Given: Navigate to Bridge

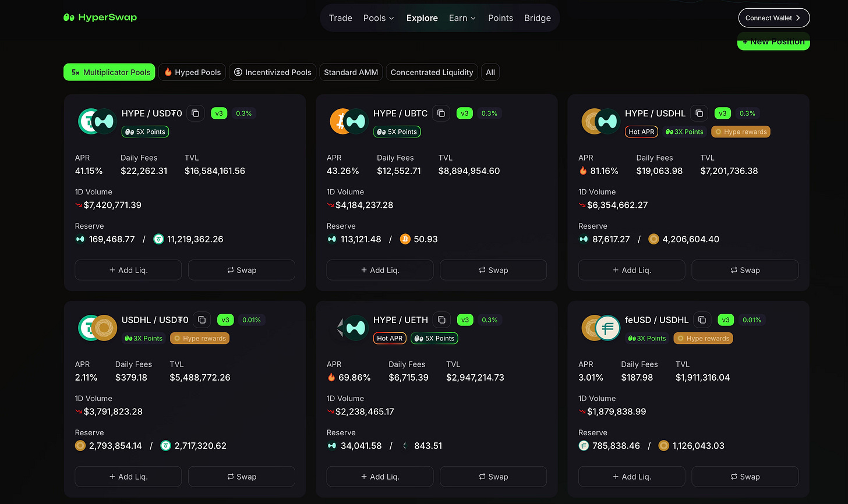Looking at the screenshot, I should [x=538, y=18].
